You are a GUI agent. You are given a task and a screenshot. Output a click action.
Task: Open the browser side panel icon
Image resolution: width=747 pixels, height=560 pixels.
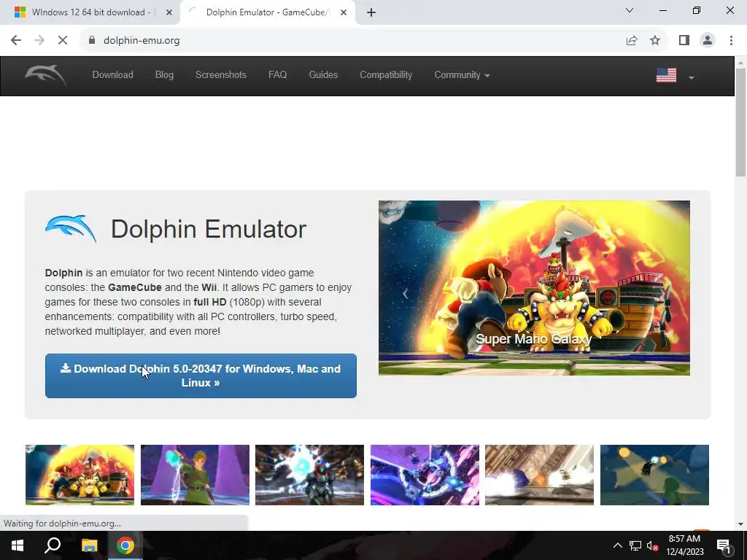coord(684,41)
